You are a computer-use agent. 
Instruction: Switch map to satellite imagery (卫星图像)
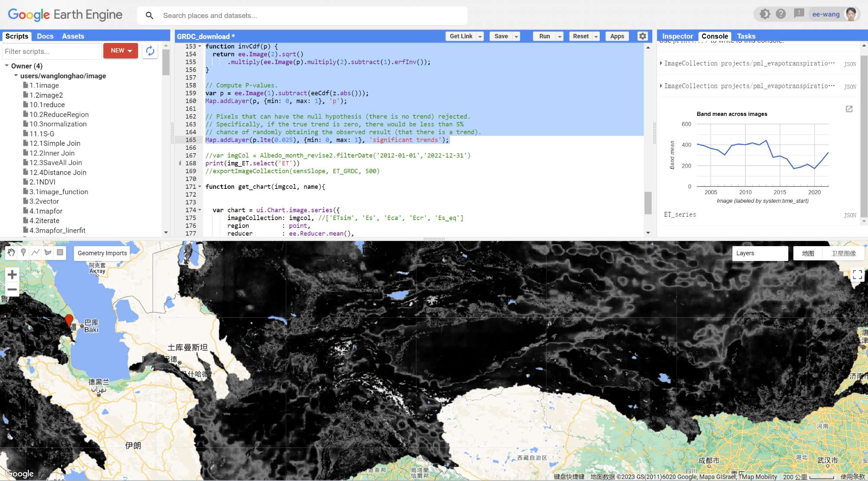(x=843, y=254)
